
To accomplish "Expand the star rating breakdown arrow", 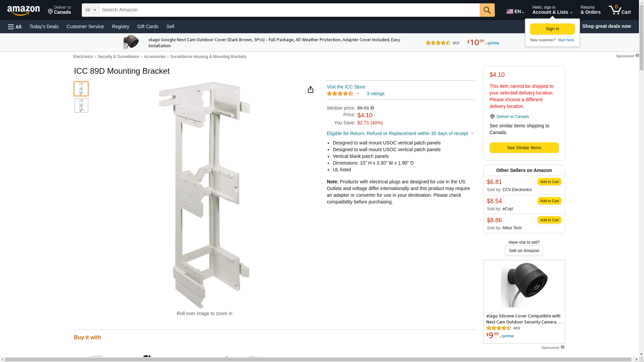I will [x=358, y=94].
